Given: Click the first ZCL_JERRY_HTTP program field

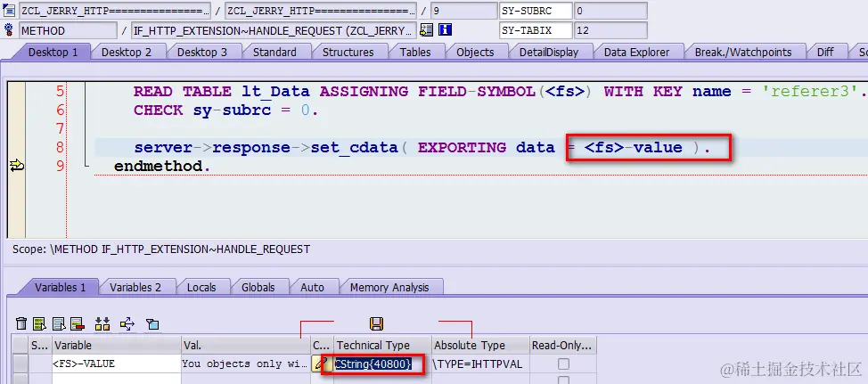Looking at the screenshot, I should click(x=115, y=10).
